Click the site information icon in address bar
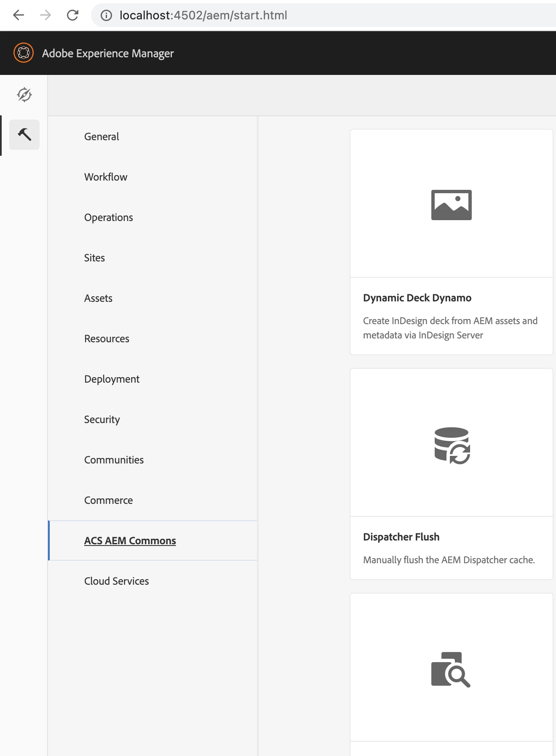The width and height of the screenshot is (556, 756). (106, 16)
